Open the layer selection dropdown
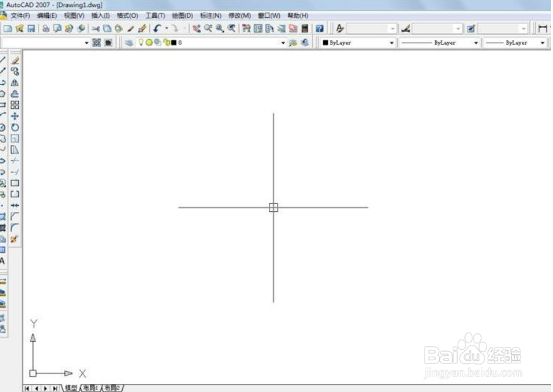Viewport: 553px width, 392px height. [x=283, y=42]
